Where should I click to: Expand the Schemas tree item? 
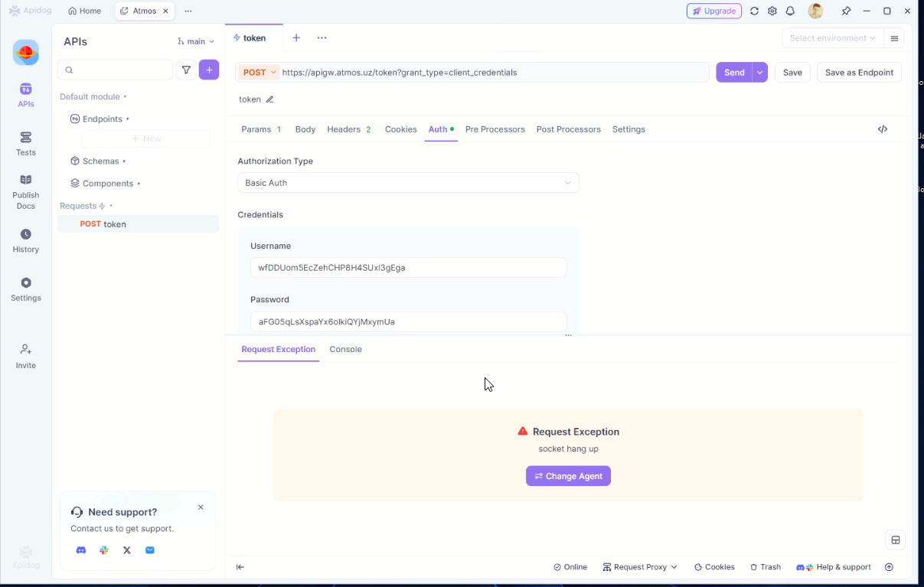pyautogui.click(x=98, y=161)
